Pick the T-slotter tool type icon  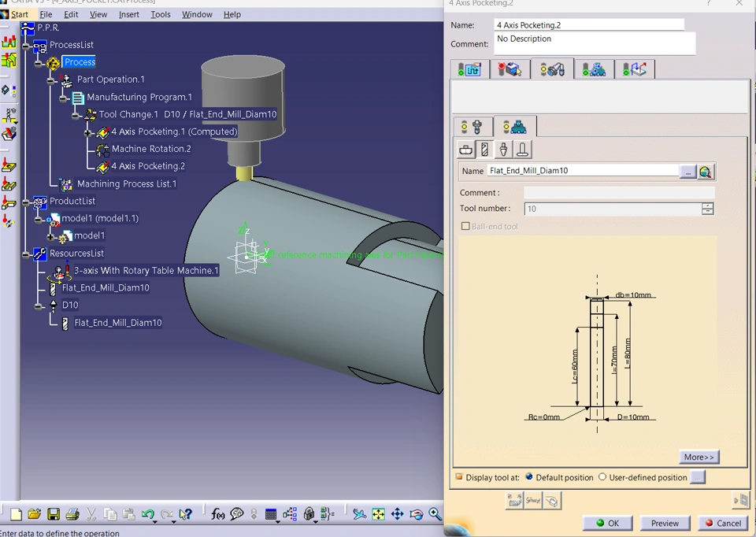[523, 150]
